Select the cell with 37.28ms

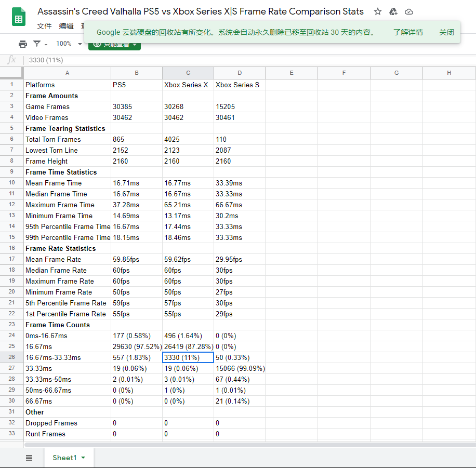tap(137, 205)
